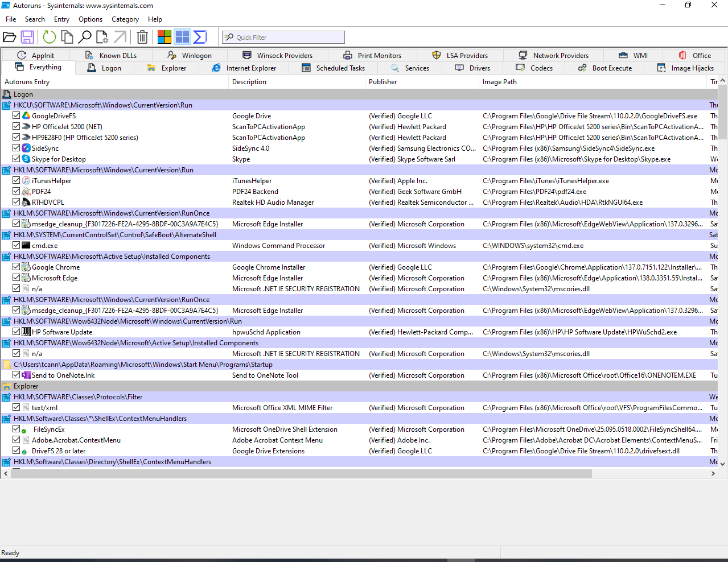Sort by the Publisher column header
The width and height of the screenshot is (728, 562).
click(x=422, y=82)
